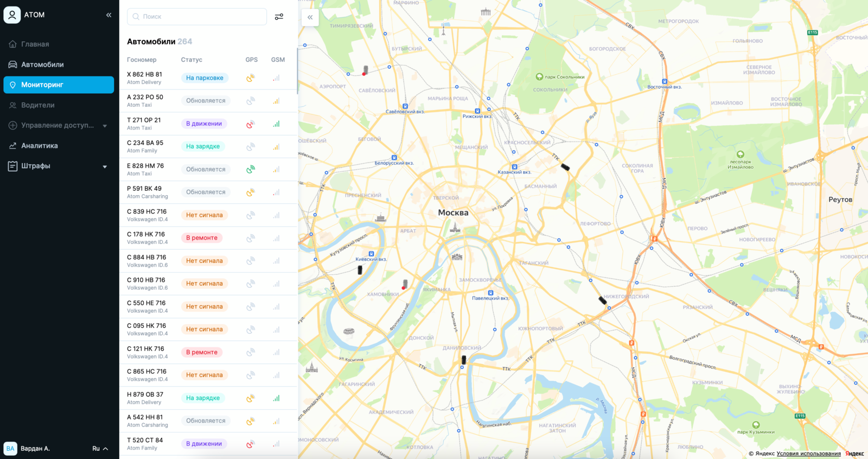
Task: Collapse the vehicle list panel on map
Action: 310,17
